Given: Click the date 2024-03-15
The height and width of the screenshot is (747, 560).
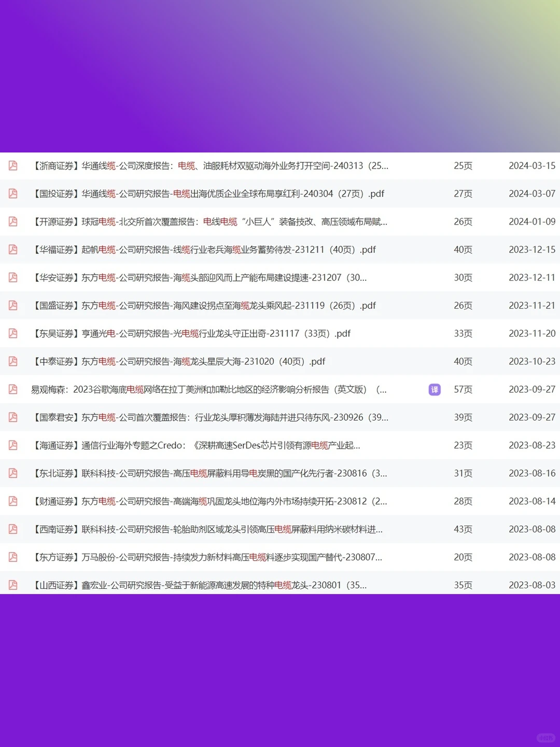Looking at the screenshot, I should [532, 166].
